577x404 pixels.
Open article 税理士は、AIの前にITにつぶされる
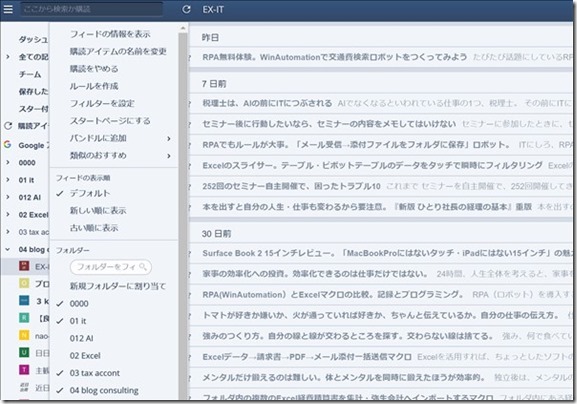(267, 103)
